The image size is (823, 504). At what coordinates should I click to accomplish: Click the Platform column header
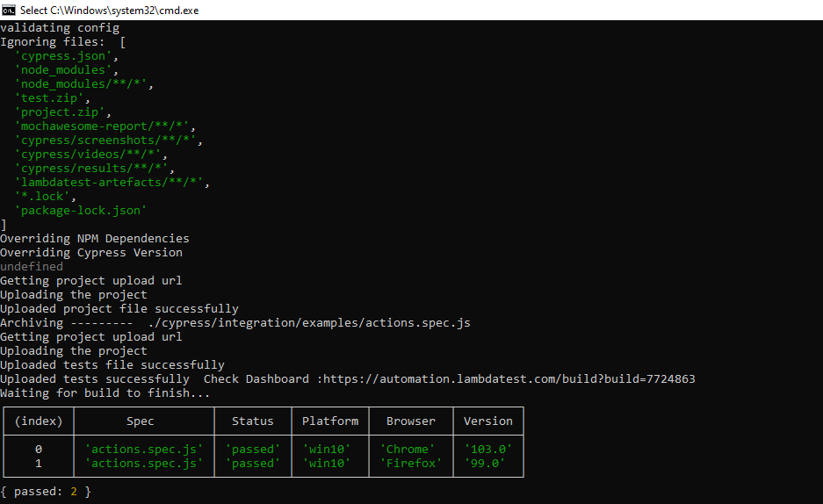coord(330,421)
